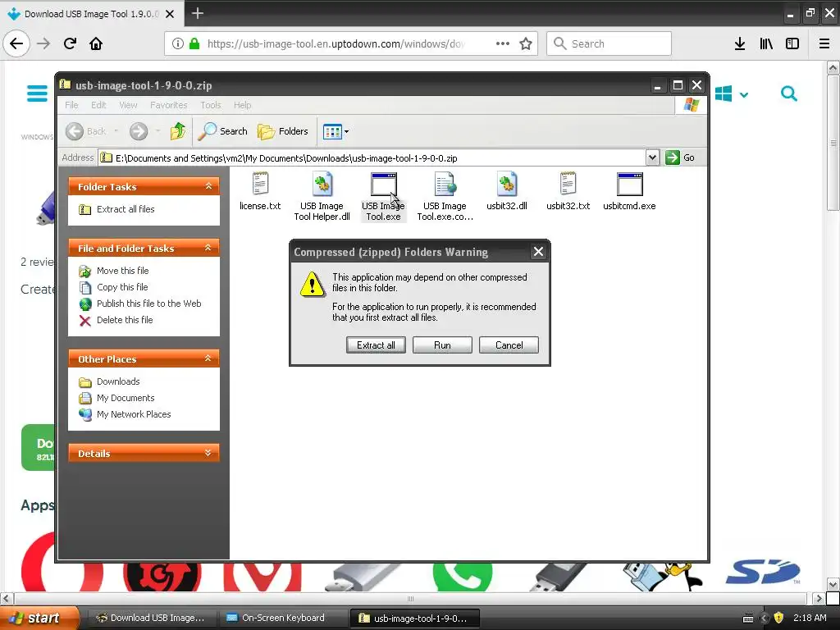
Task: Click Extract all files link
Action: (126, 209)
